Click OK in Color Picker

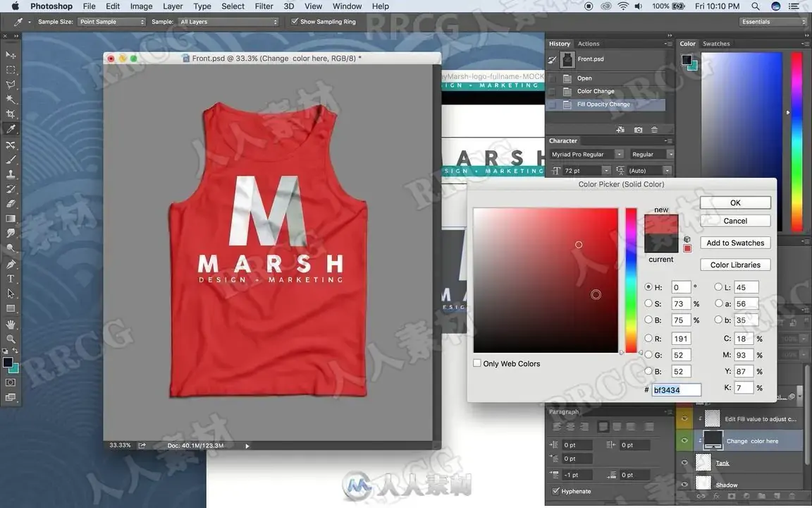coord(735,202)
